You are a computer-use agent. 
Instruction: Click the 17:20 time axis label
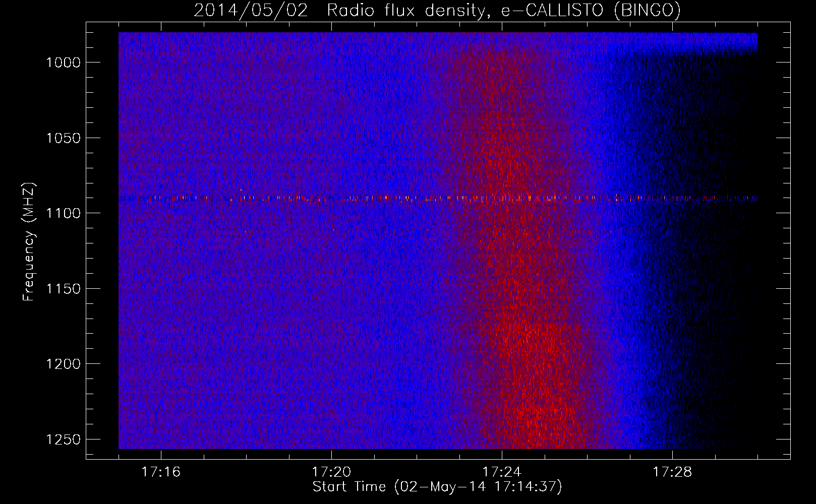click(x=331, y=472)
